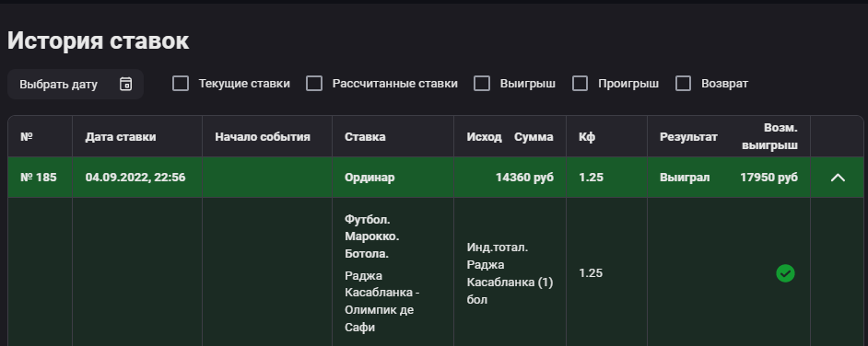Toggle the Проигрыш filter checkbox
The width and height of the screenshot is (868, 346).
[581, 84]
